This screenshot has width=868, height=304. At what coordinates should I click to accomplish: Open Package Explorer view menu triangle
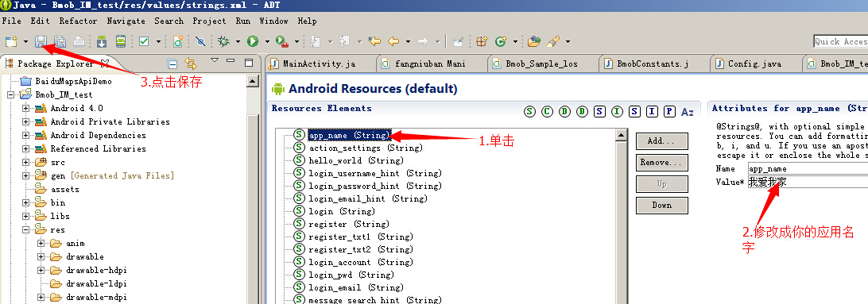click(215, 60)
